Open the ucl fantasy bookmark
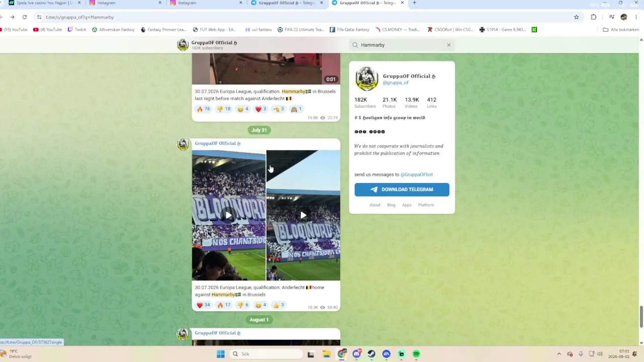644x362 pixels. click(x=258, y=30)
